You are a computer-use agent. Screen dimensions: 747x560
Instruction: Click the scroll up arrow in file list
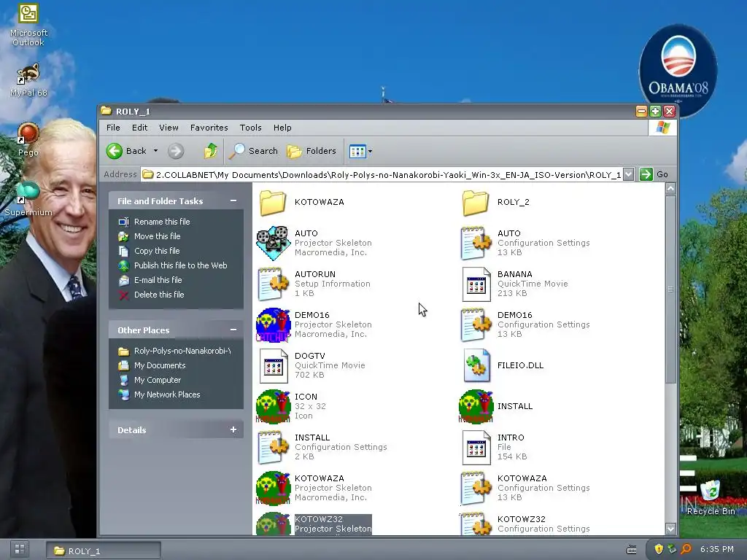[x=671, y=189]
